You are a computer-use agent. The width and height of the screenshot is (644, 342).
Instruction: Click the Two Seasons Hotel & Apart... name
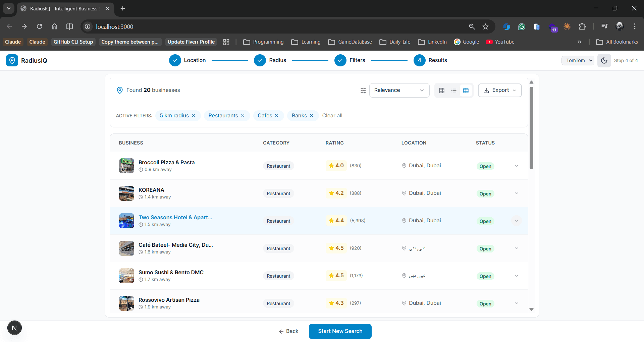click(175, 217)
